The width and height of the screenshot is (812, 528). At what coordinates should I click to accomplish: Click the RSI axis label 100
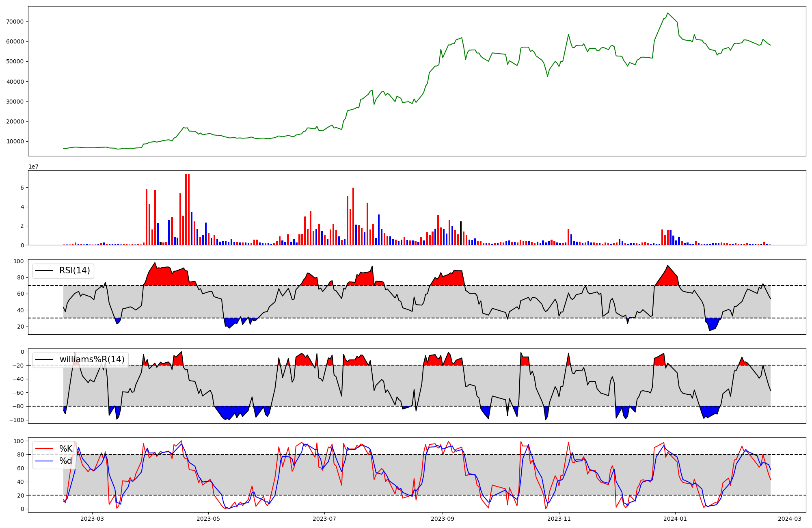pos(19,261)
